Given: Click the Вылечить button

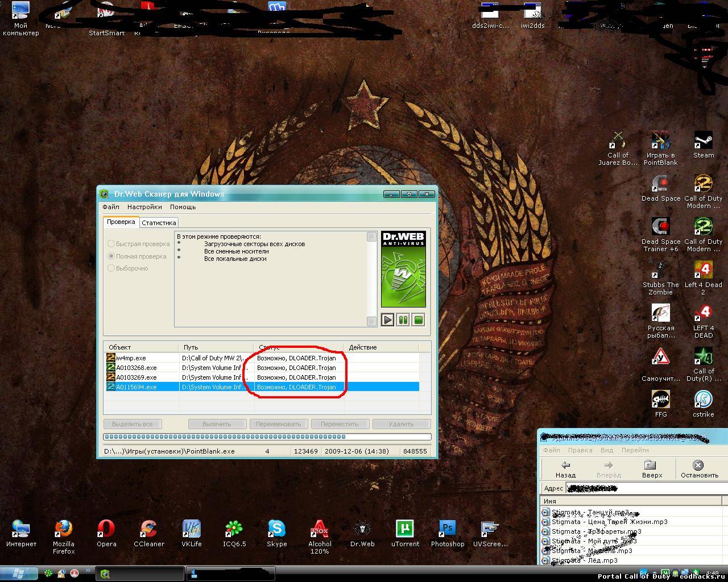Looking at the screenshot, I should [x=217, y=424].
